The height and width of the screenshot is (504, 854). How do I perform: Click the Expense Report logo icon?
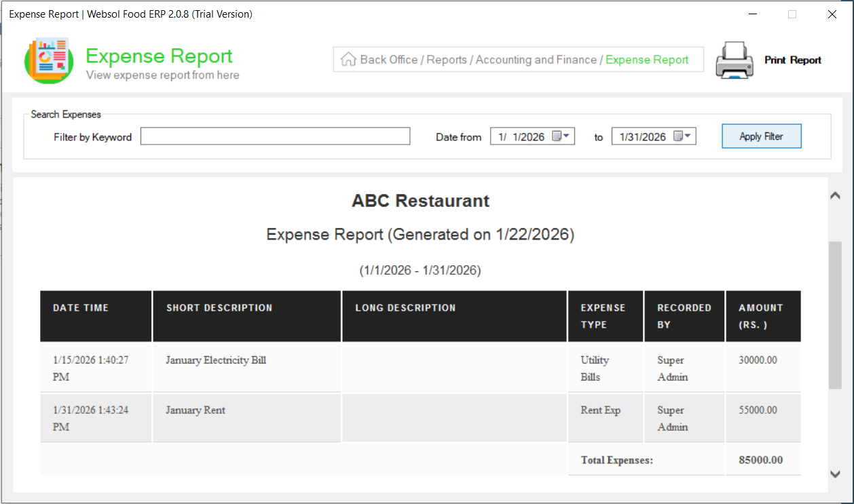[x=48, y=60]
